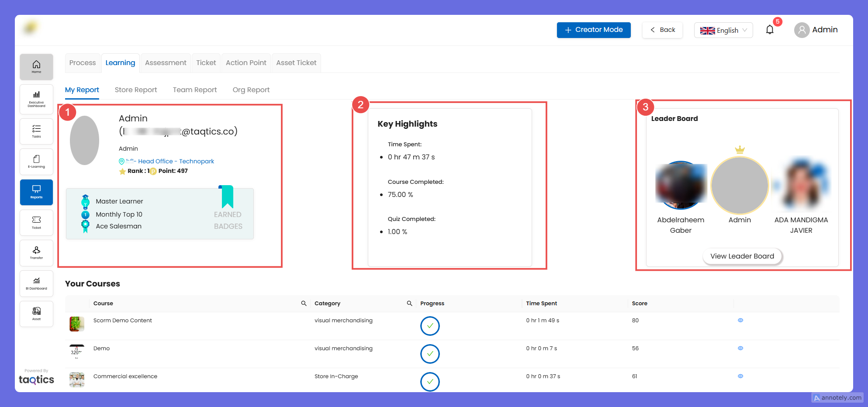
Task: Open notifications bell icon
Action: (770, 30)
